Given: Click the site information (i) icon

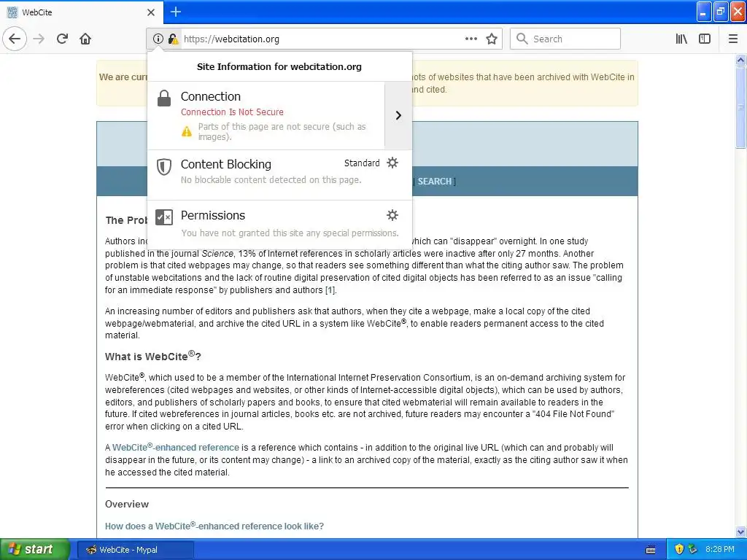Looking at the screenshot, I should [158, 39].
